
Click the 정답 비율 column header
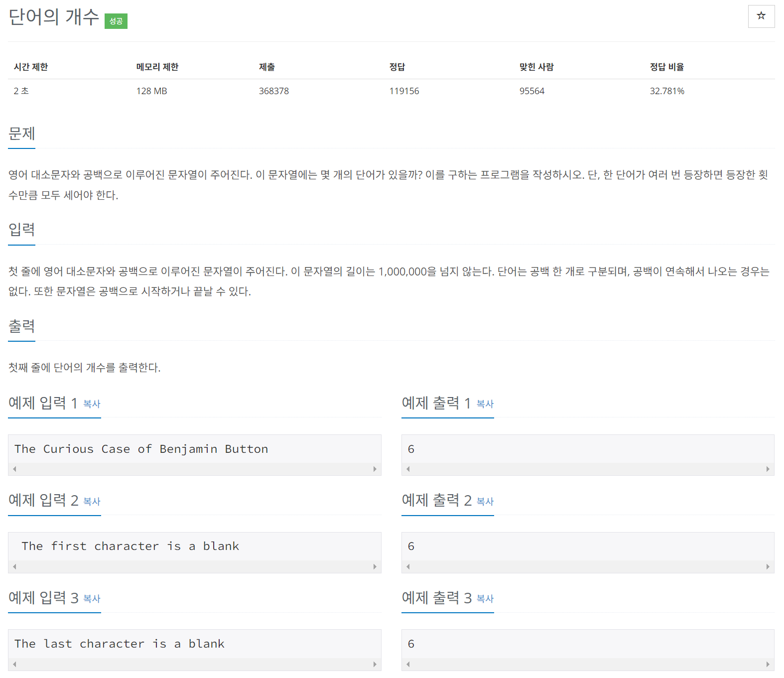tap(667, 67)
